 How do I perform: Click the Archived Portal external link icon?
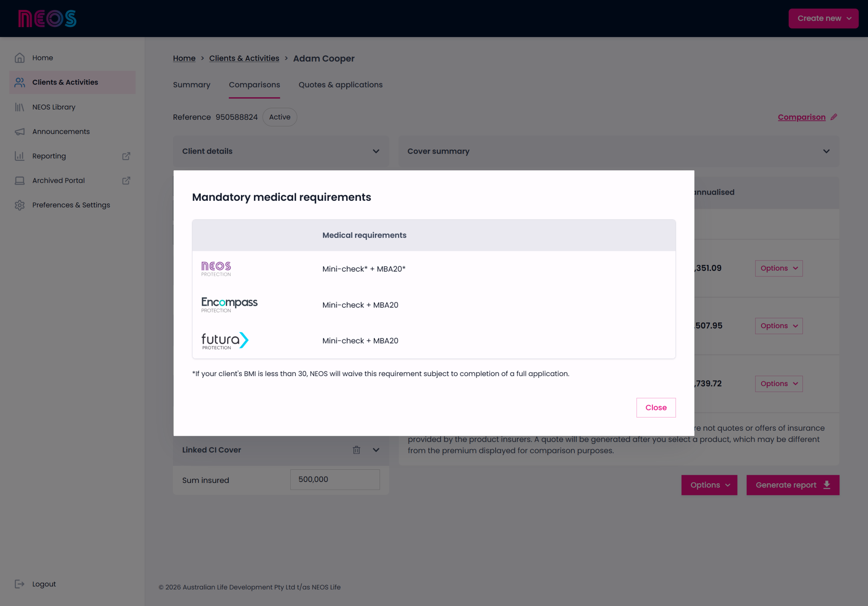pyautogui.click(x=126, y=181)
